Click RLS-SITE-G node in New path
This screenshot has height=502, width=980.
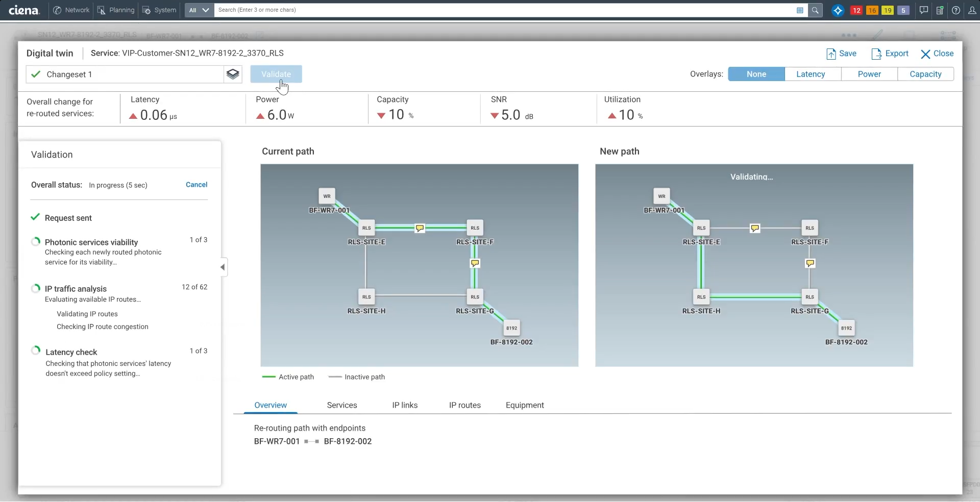click(810, 297)
